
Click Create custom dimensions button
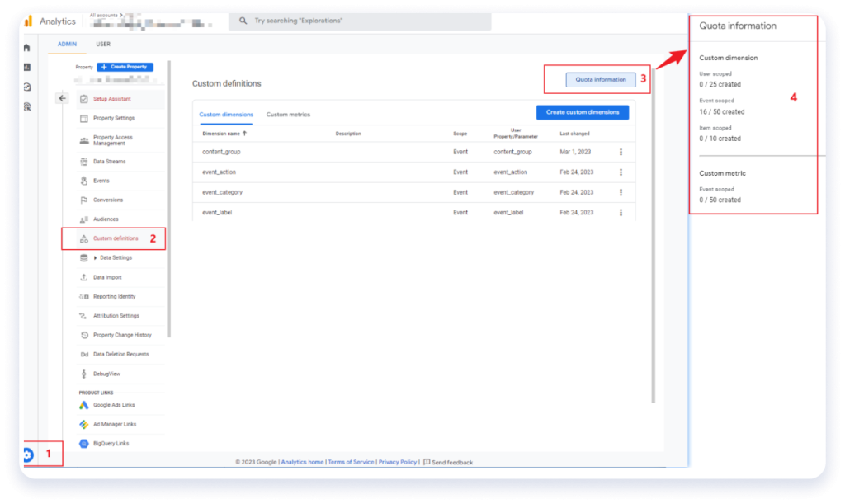coord(583,112)
